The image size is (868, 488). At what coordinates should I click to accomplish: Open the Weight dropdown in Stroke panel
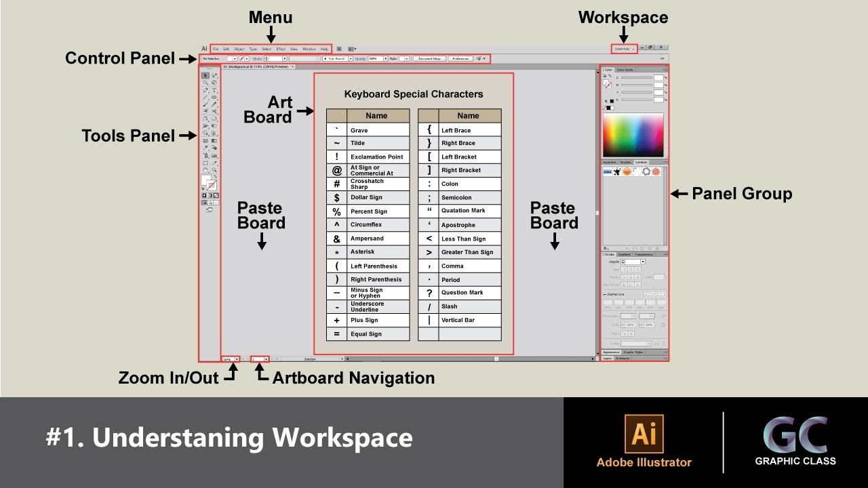tap(643, 262)
